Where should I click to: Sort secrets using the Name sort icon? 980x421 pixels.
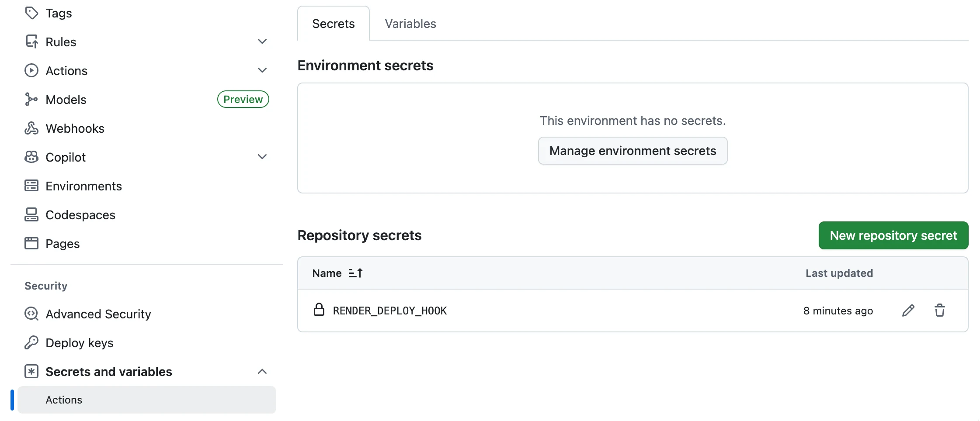356,273
